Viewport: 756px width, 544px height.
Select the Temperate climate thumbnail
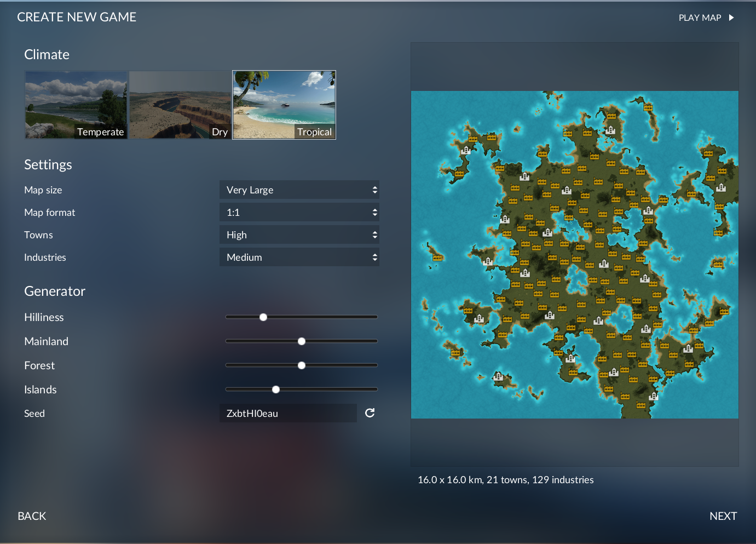click(76, 105)
